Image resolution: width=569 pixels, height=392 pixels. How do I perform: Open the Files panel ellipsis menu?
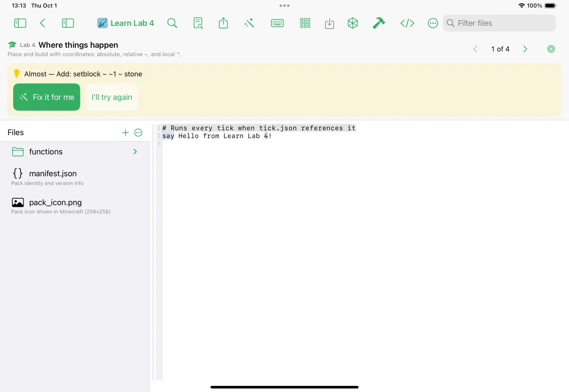138,133
